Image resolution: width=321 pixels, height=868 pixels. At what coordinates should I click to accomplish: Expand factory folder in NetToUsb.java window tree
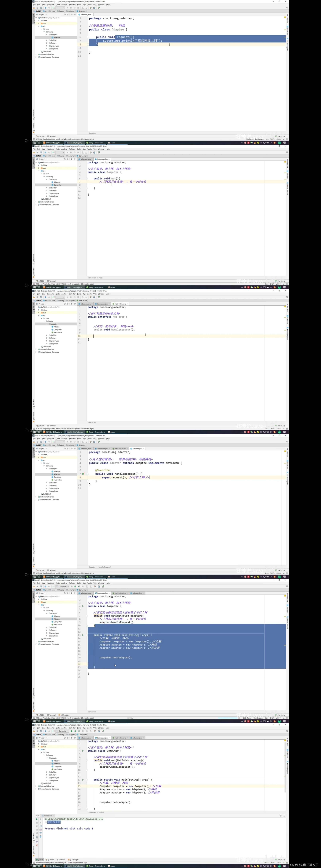(47, 338)
